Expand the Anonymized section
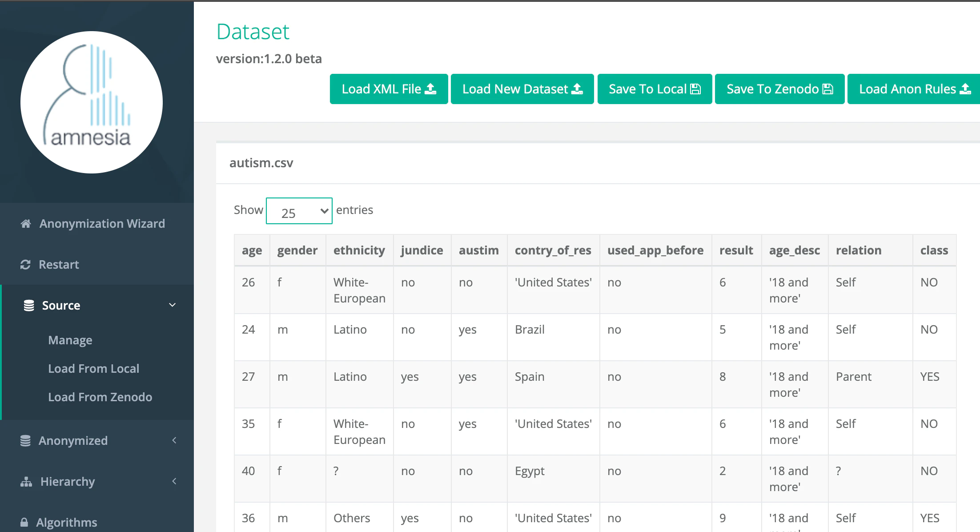Screen dimensions: 980x532 tap(174, 440)
